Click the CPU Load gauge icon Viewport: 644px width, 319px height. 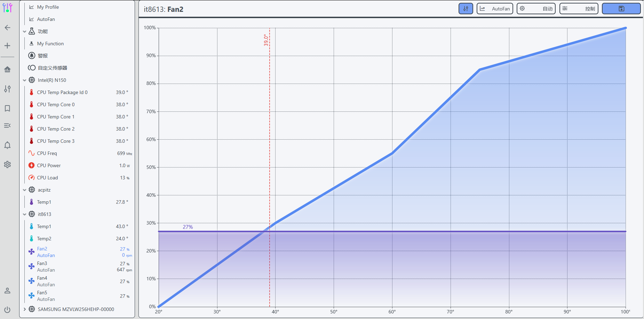click(32, 178)
